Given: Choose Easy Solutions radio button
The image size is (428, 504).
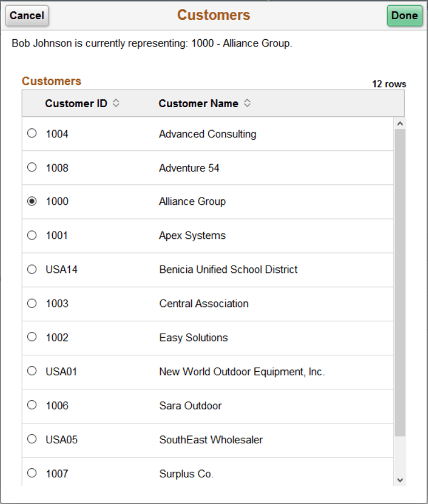Looking at the screenshot, I should (x=32, y=337).
